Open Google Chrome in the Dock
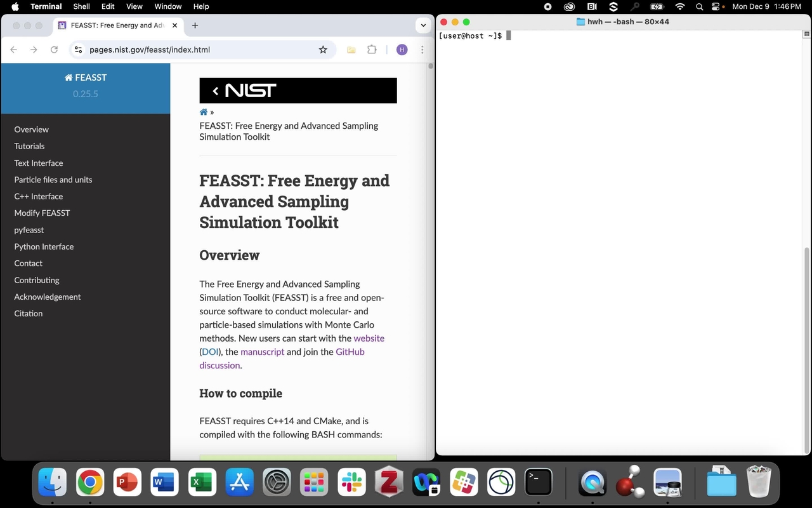 click(x=90, y=483)
